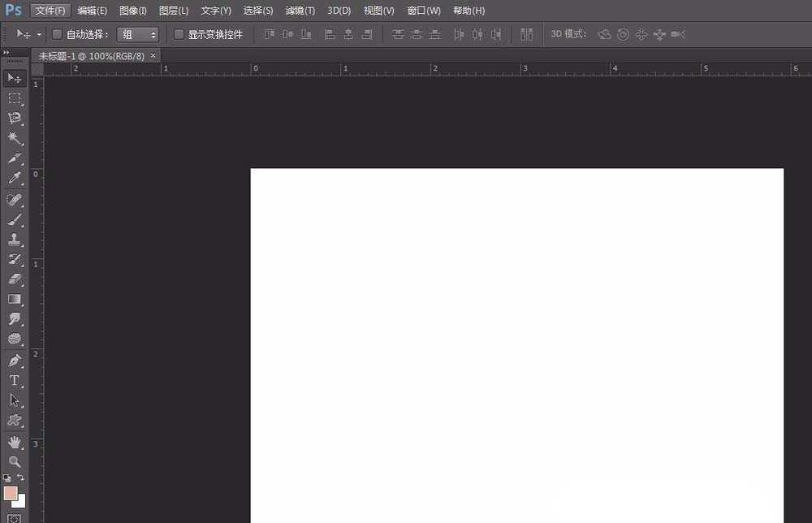This screenshot has height=523, width=812.
Task: Choose the Hand tool
Action: click(15, 442)
